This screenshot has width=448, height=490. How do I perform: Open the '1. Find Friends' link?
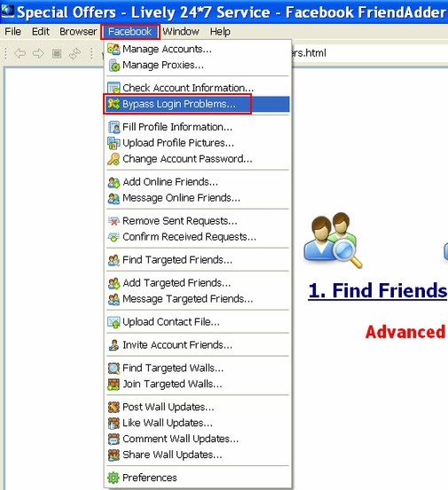(378, 290)
